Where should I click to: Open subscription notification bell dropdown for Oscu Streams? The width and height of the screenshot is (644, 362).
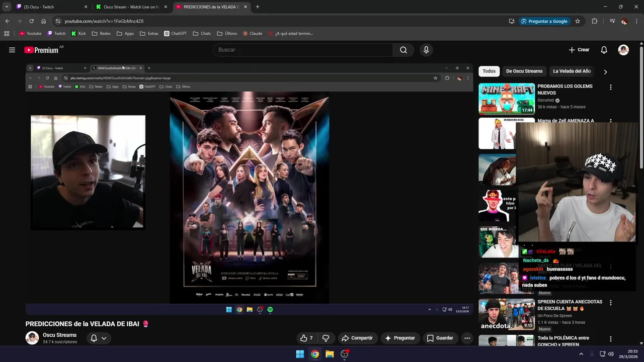click(x=99, y=338)
